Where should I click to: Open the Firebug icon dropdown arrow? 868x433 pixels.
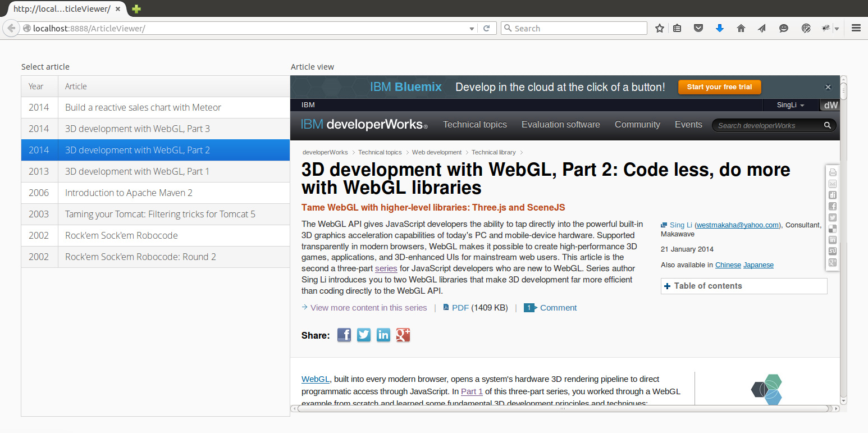click(x=837, y=29)
